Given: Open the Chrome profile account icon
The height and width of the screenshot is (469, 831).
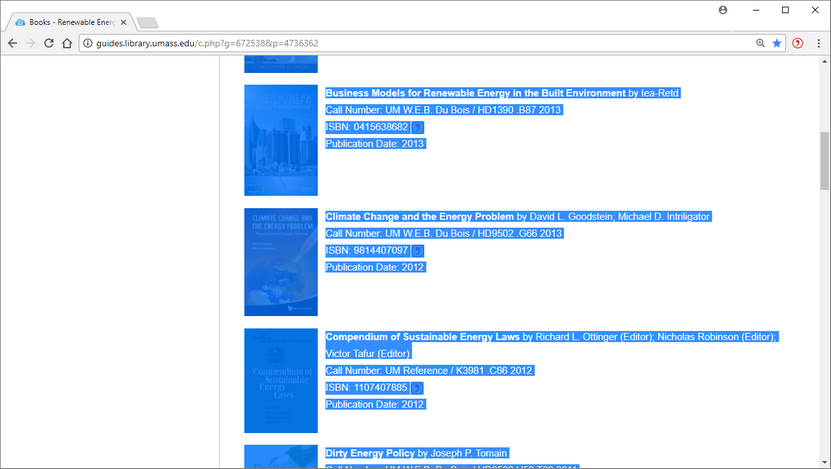Looking at the screenshot, I should click(x=723, y=10).
